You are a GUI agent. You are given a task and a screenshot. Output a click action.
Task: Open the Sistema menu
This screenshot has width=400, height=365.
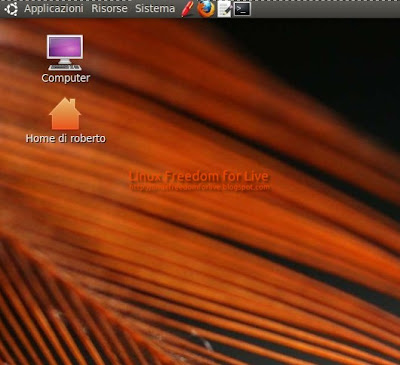(155, 9)
